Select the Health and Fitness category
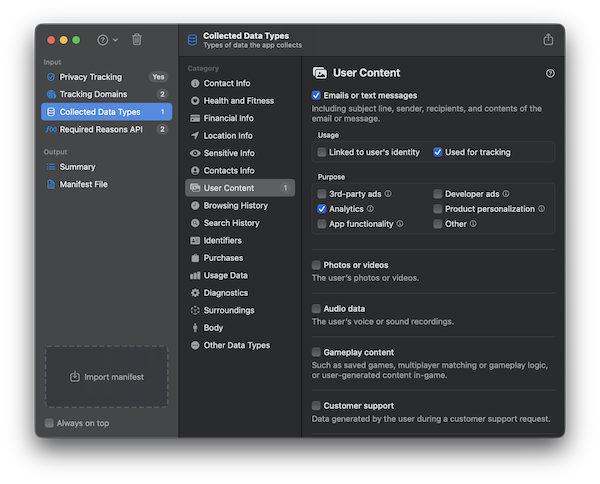 click(x=240, y=101)
